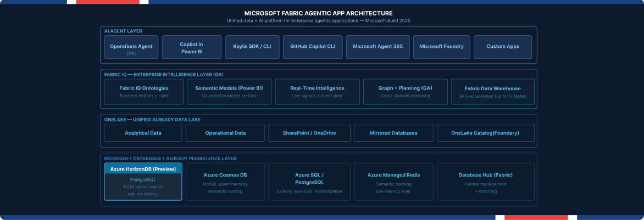Click the 'Semantic caching' text

[x=393, y=184]
